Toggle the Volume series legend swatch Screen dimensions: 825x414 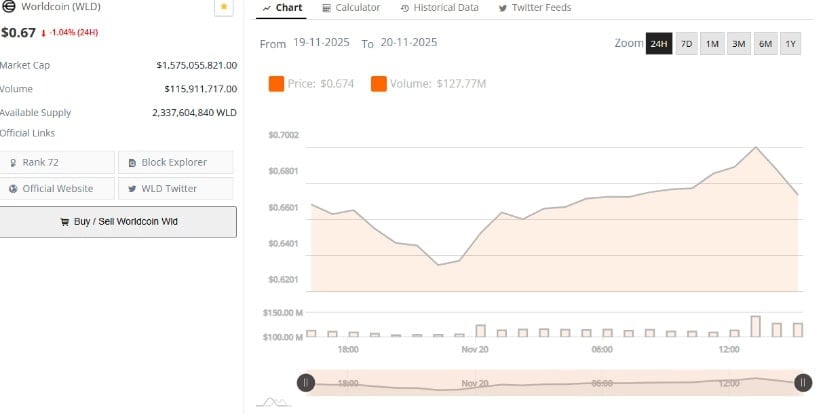(x=379, y=84)
